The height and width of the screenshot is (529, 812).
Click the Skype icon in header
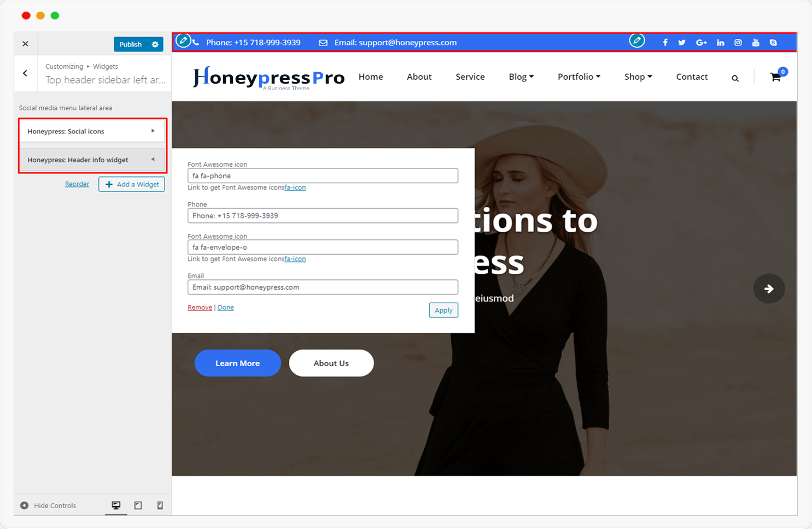(773, 43)
